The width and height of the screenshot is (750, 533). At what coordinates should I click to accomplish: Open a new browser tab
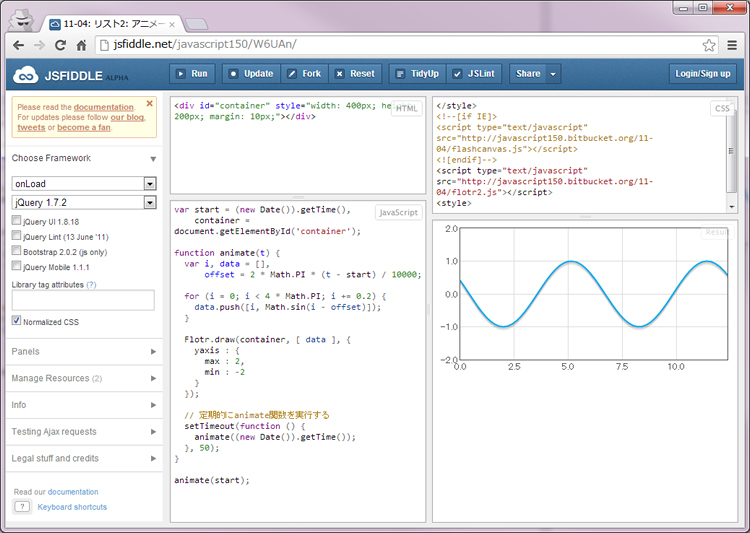pyautogui.click(x=196, y=23)
